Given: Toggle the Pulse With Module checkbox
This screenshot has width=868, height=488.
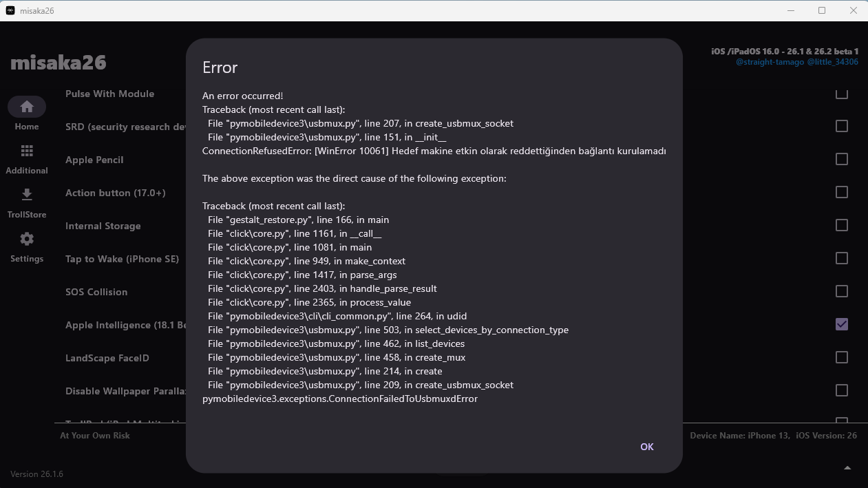Looking at the screenshot, I should (x=841, y=94).
